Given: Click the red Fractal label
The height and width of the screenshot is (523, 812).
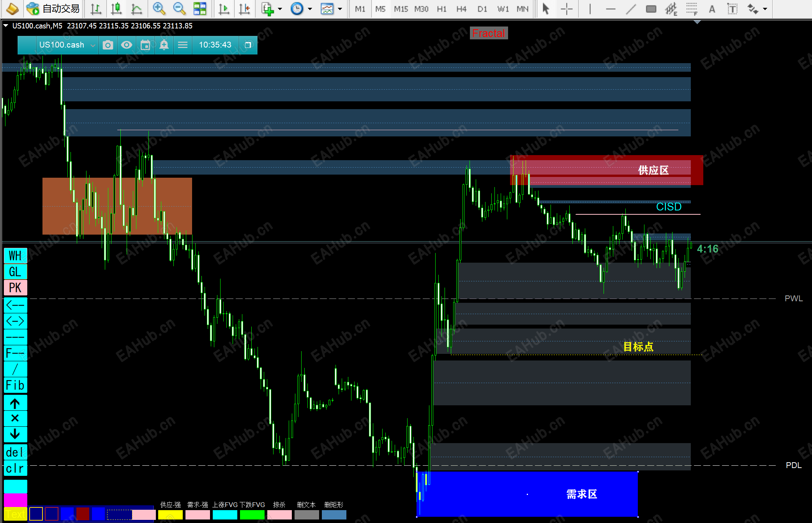Looking at the screenshot, I should click(489, 34).
